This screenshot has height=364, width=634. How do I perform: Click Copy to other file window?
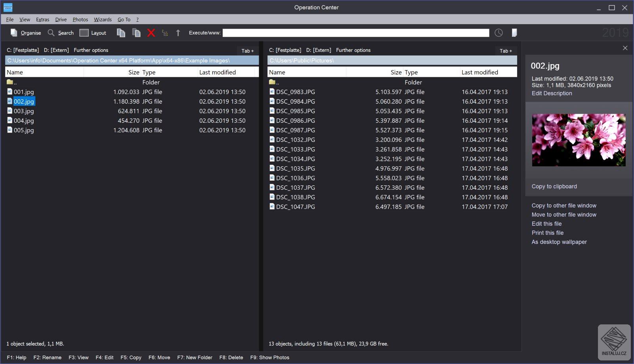[x=564, y=206]
